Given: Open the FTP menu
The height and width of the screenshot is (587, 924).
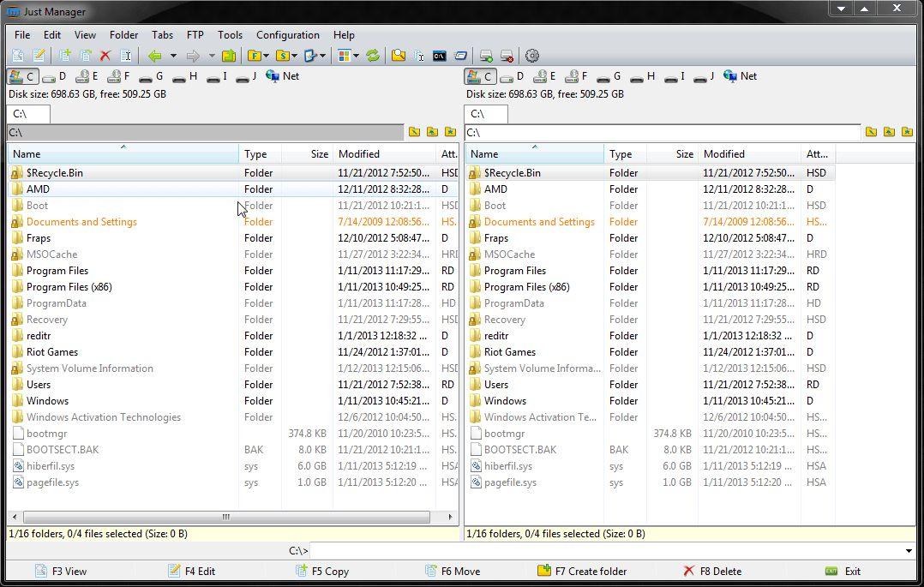Looking at the screenshot, I should (x=195, y=35).
